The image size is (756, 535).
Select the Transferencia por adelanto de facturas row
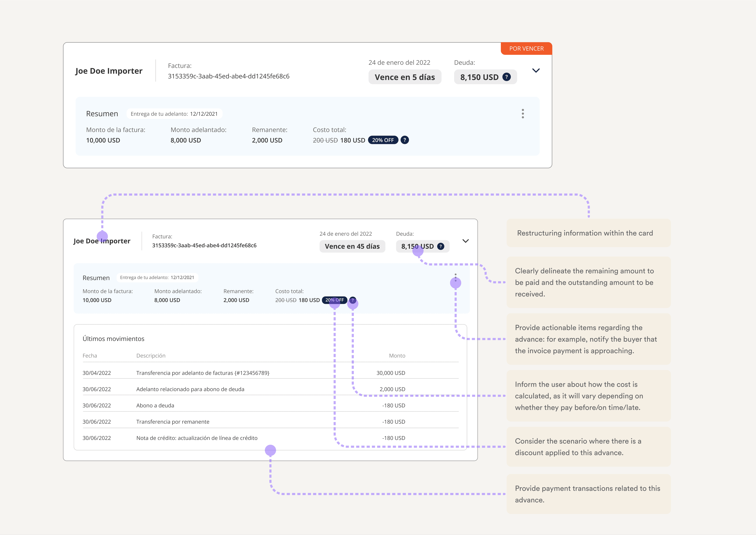click(202, 373)
